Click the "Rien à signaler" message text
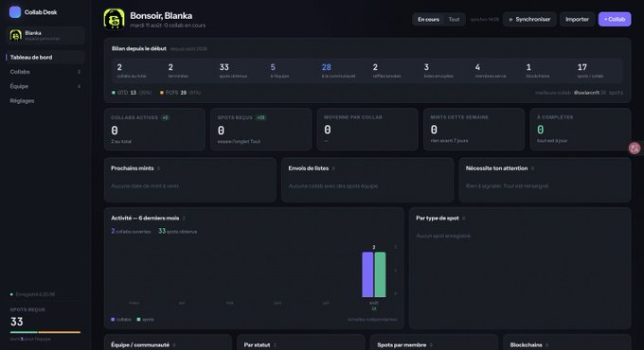This screenshot has width=644, height=350. click(507, 185)
